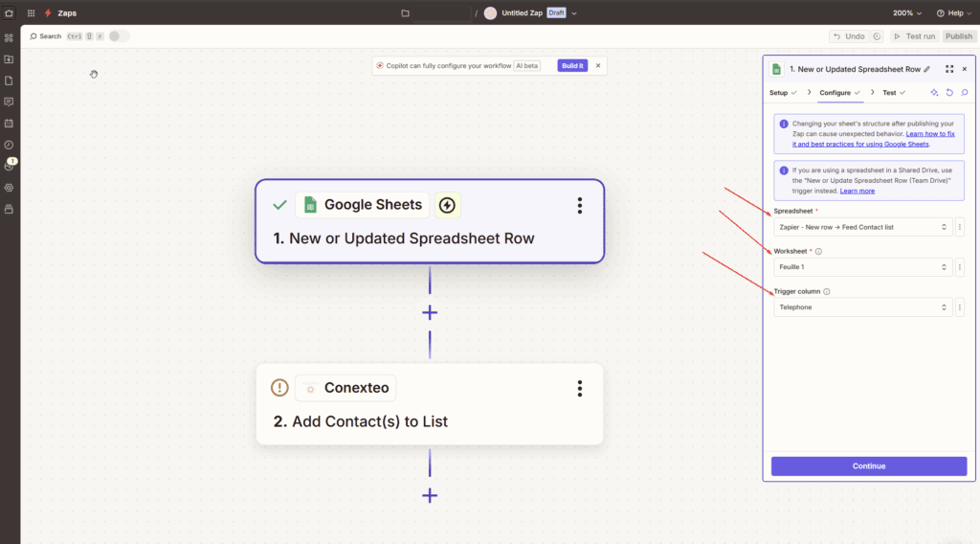Close the step configuration panel

pyautogui.click(x=965, y=69)
